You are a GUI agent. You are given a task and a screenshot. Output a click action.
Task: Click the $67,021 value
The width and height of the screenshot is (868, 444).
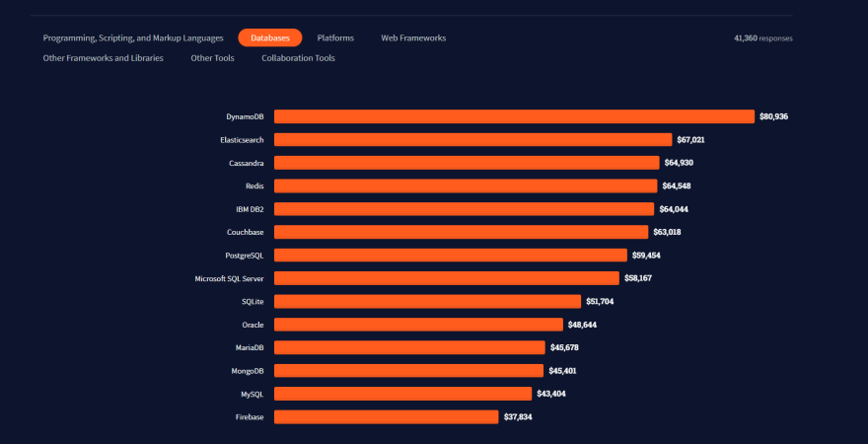(x=690, y=140)
